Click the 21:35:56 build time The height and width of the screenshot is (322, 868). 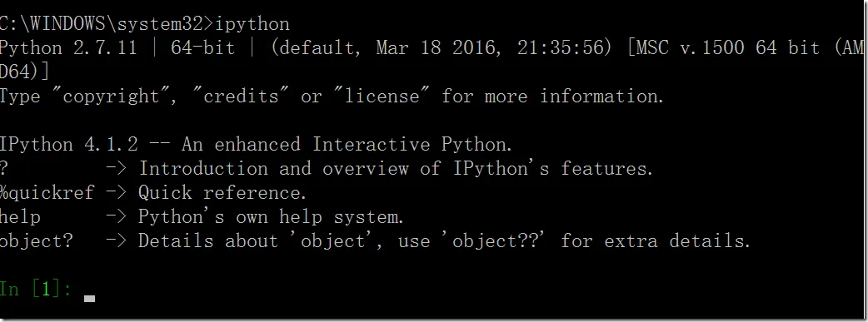coord(559,48)
